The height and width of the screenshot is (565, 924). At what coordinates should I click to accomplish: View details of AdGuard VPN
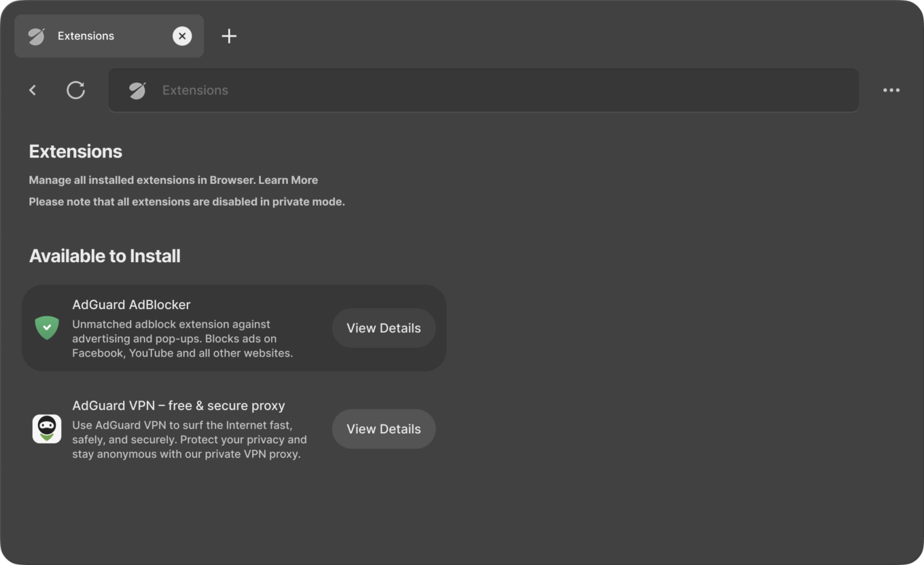383,429
